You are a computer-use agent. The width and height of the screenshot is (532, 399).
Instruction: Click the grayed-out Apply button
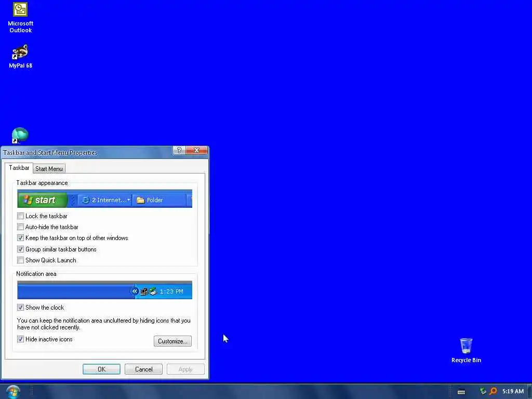pos(185,369)
